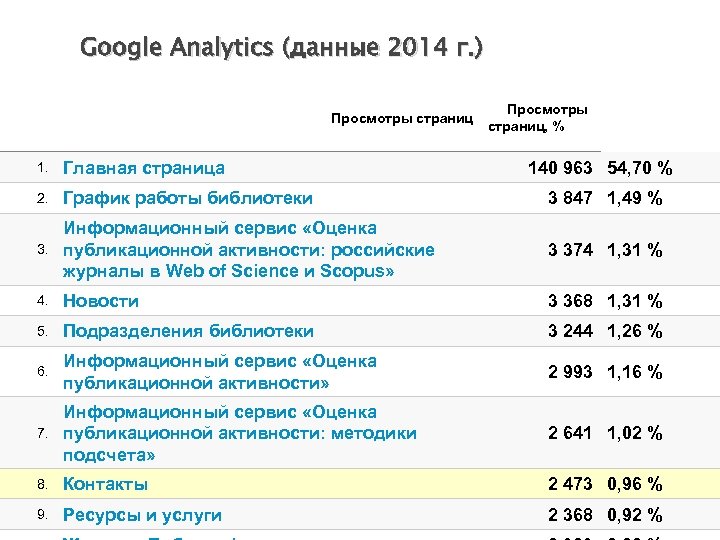Open the "Главная страница" row link

click(144, 168)
